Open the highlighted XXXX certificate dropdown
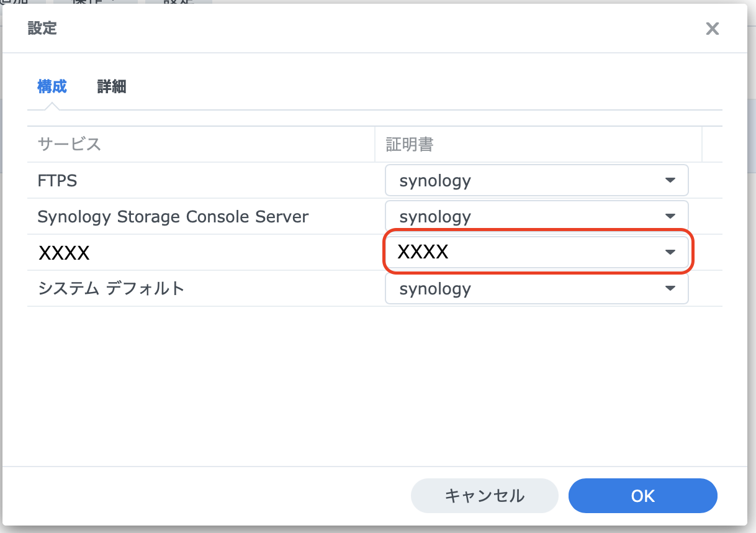This screenshot has width=756, height=533. 537,252
